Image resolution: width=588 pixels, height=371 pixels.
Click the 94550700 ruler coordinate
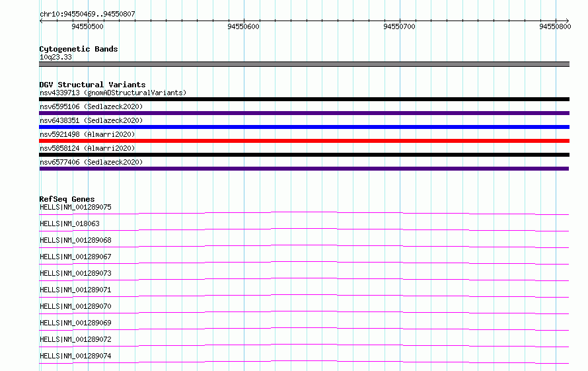[x=399, y=26]
